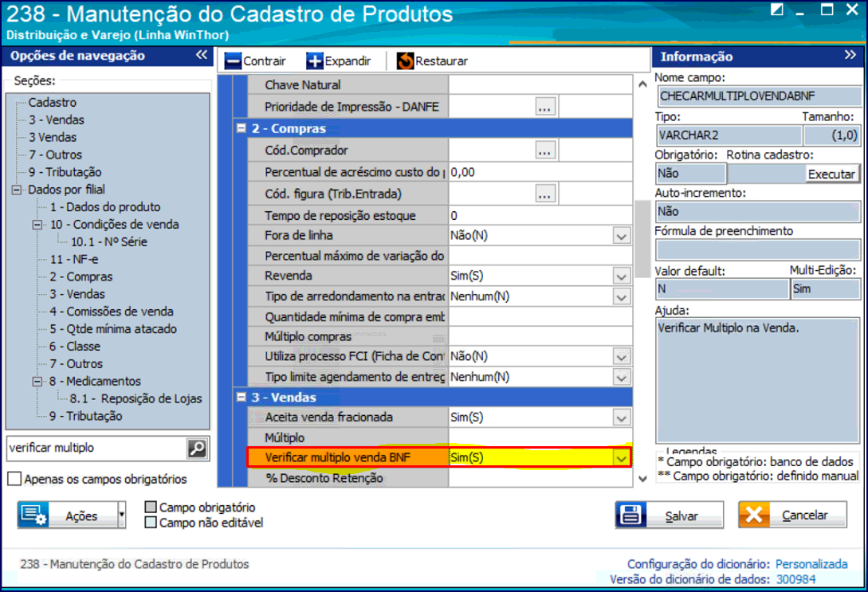Screen dimensions: 868x592
Task: Collapse the Opções de navegação panel
Action: click(x=202, y=55)
